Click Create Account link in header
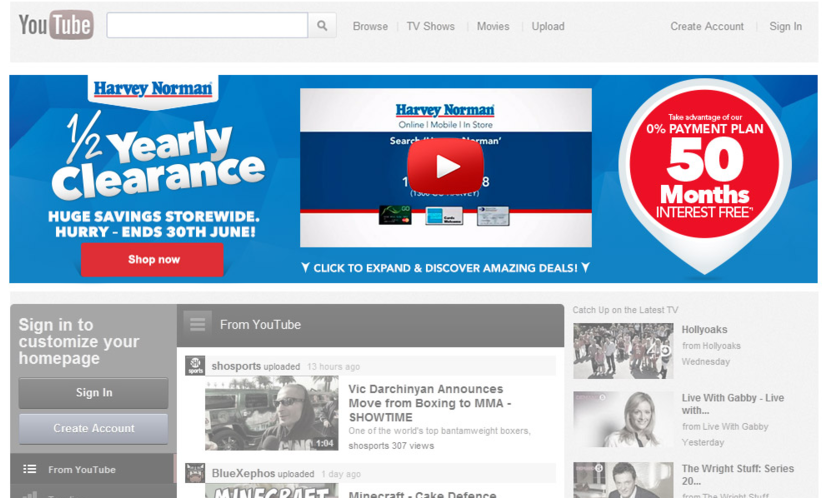828x498 pixels. (707, 27)
